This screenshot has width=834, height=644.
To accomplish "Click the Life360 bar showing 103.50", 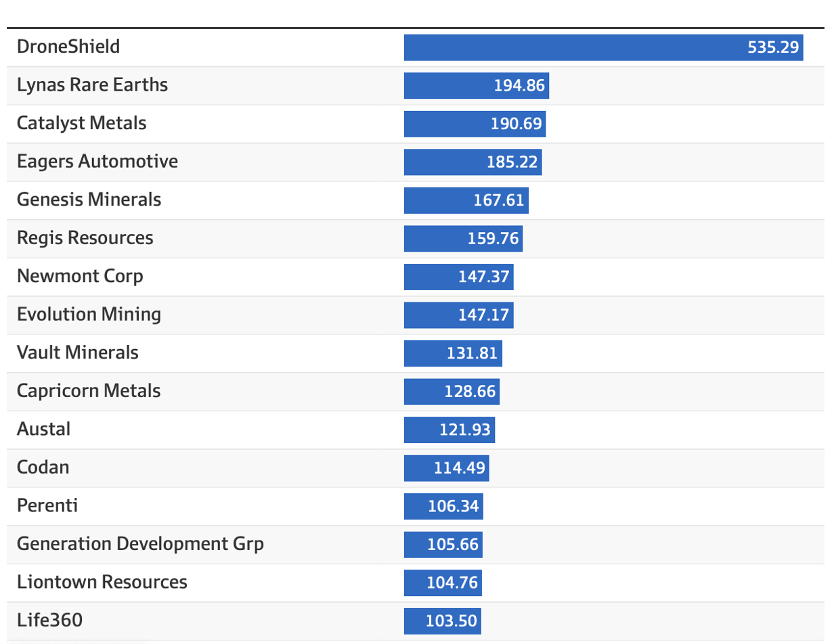I will click(x=442, y=620).
